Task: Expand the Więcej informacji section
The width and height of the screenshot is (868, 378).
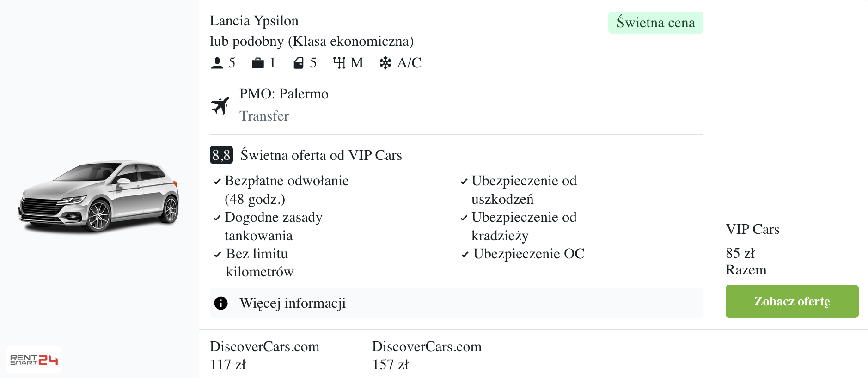Action: pos(292,303)
